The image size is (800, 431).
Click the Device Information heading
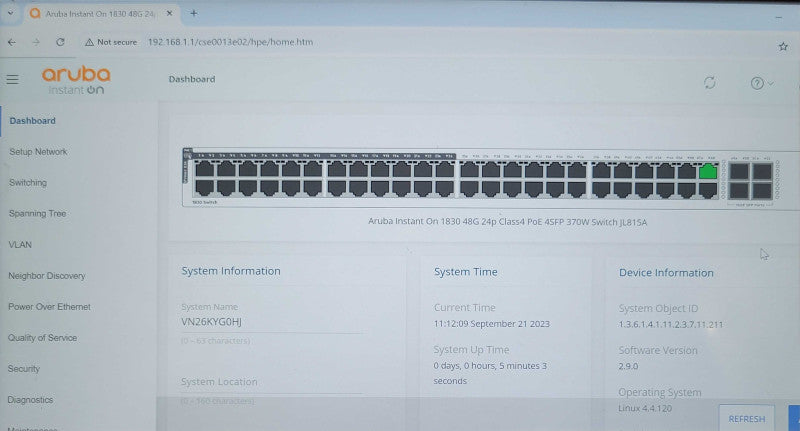click(x=666, y=273)
